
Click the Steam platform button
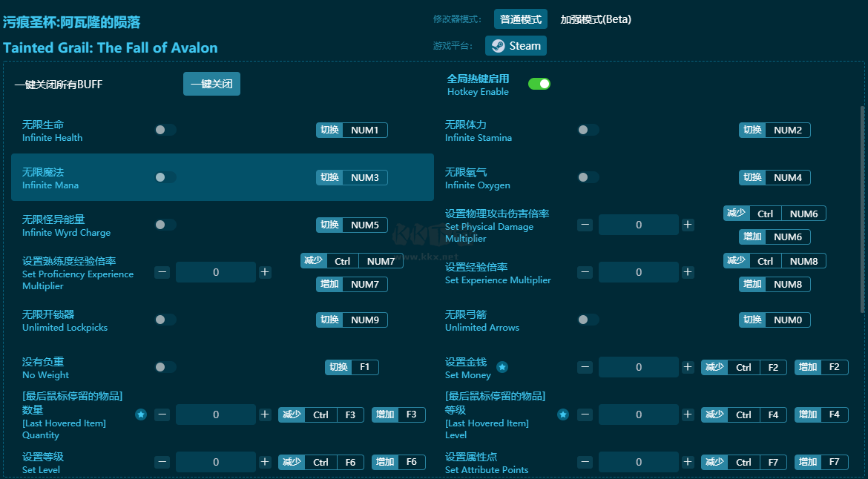pos(516,46)
